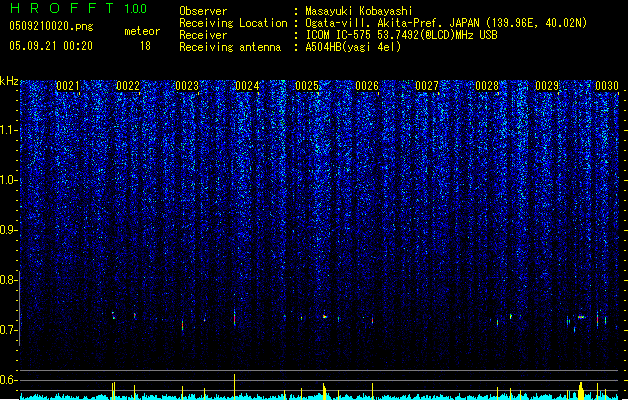
Task: Click the HROFFT 1.0.0 title text
Action: coord(79,8)
